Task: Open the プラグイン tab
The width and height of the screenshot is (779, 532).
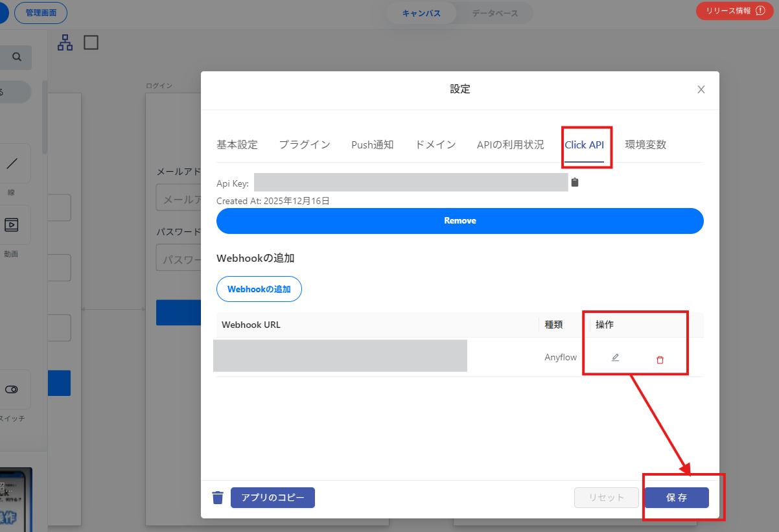Action: click(x=305, y=145)
